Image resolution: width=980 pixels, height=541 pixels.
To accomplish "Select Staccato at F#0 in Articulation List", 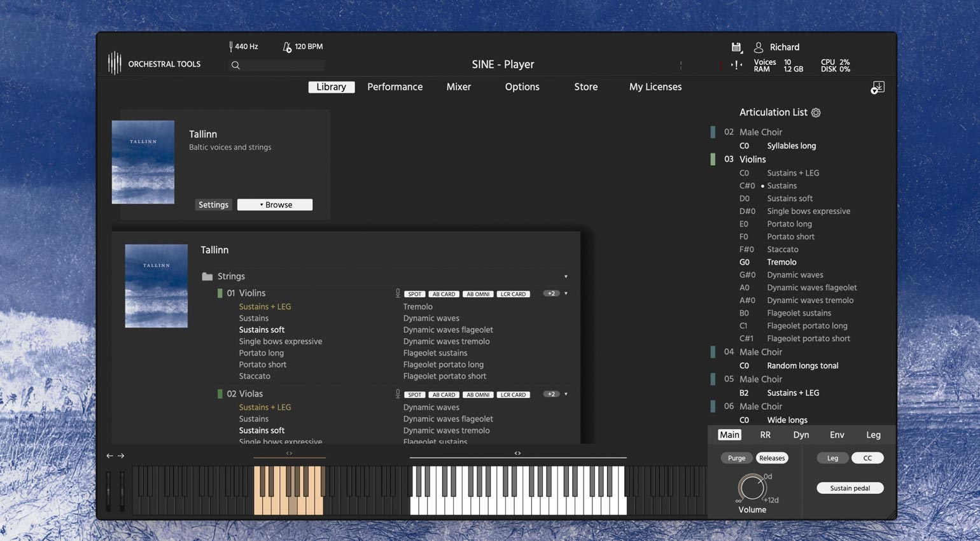I will (x=783, y=249).
